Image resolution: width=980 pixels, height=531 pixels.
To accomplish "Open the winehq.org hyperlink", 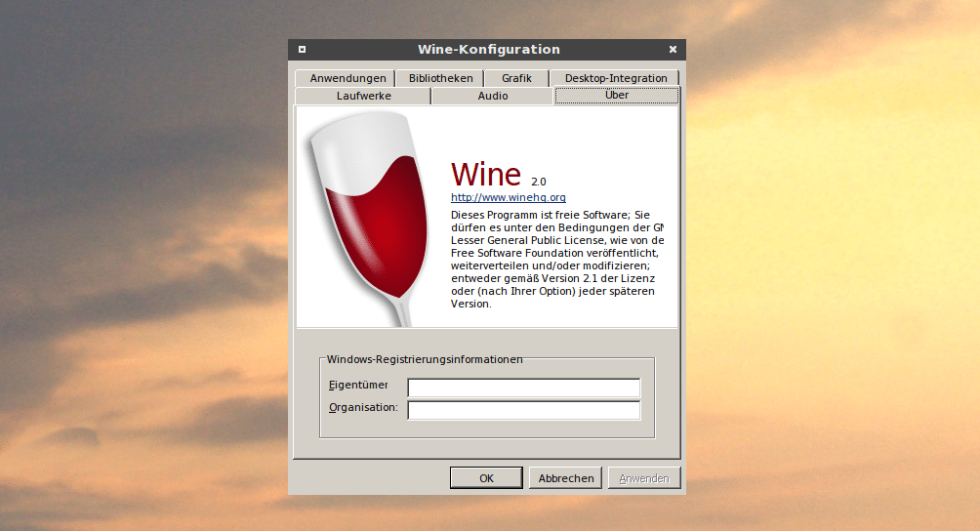I will (x=509, y=197).
